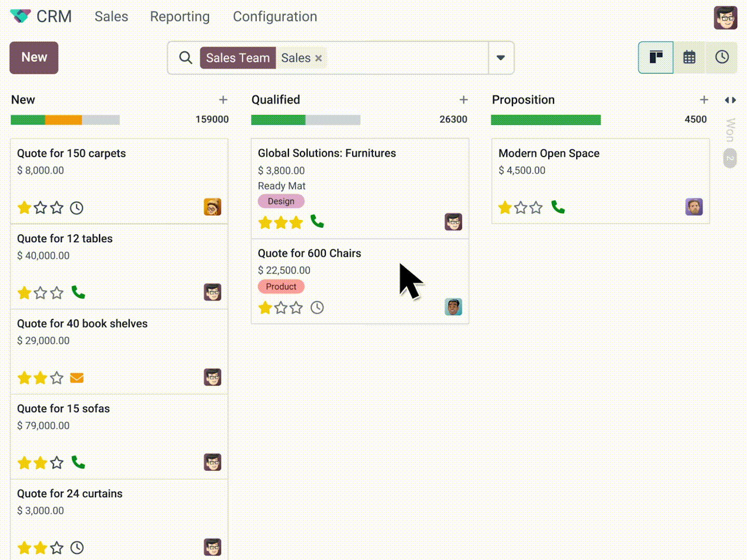The width and height of the screenshot is (747, 560).
Task: Switch to the calendar view icon
Action: point(689,58)
